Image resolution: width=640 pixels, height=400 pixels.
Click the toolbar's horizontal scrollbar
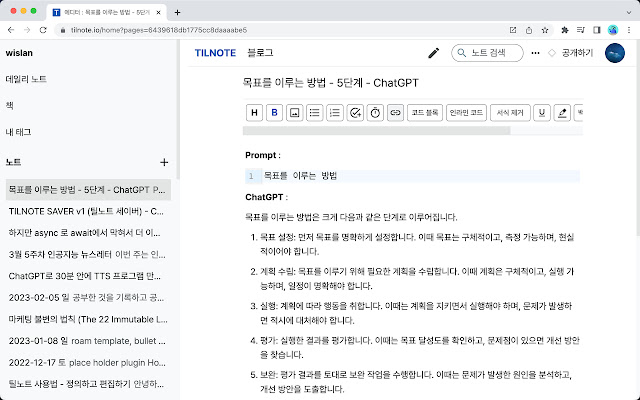coord(376,131)
